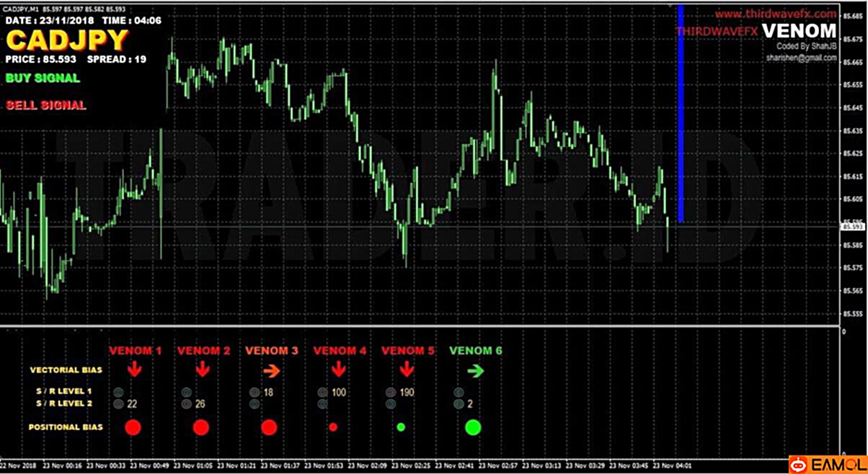Click the PRICE : 85.593 readout
The image size is (868, 474).
41,59
